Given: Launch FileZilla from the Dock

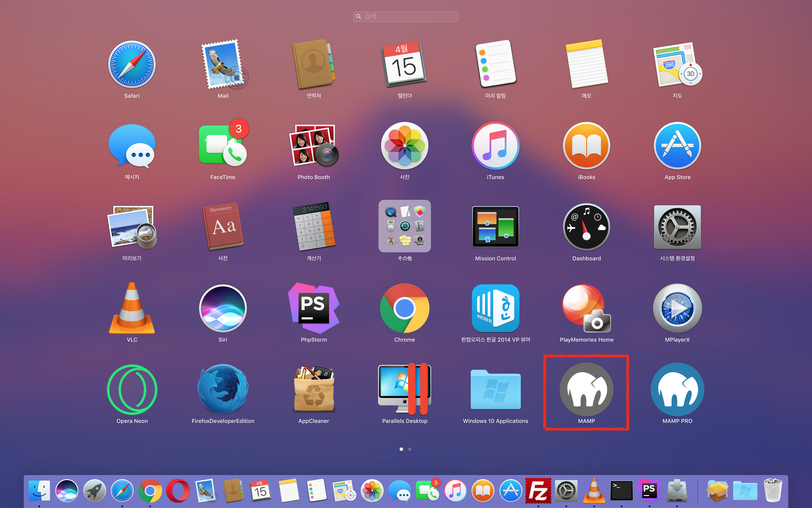Looking at the screenshot, I should point(538,490).
